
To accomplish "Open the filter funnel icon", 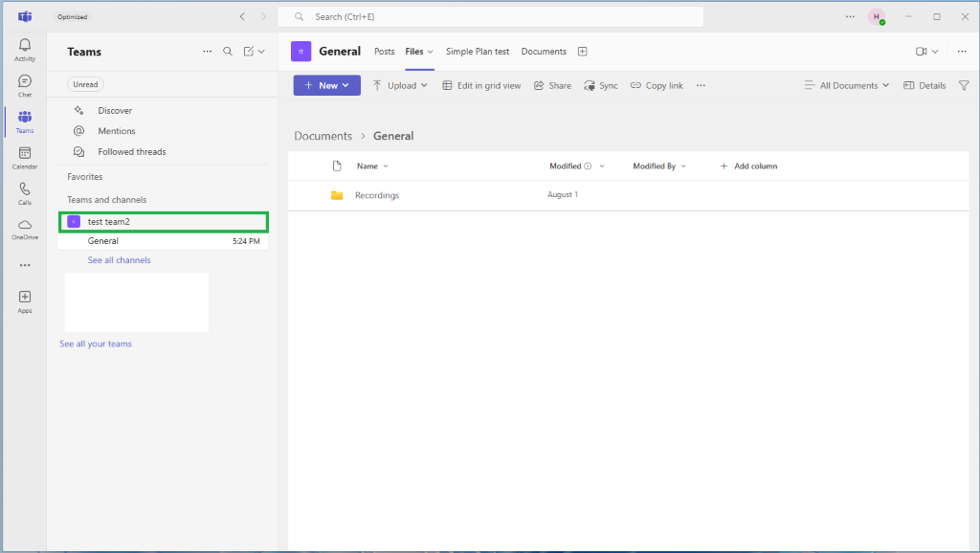I will tap(964, 85).
